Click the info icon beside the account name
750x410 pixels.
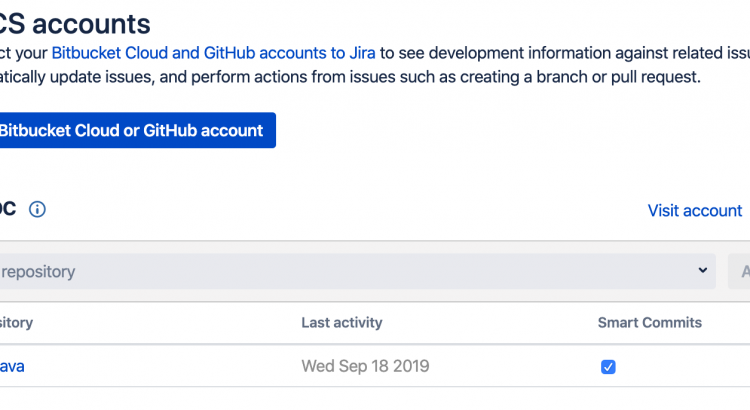coord(37,210)
